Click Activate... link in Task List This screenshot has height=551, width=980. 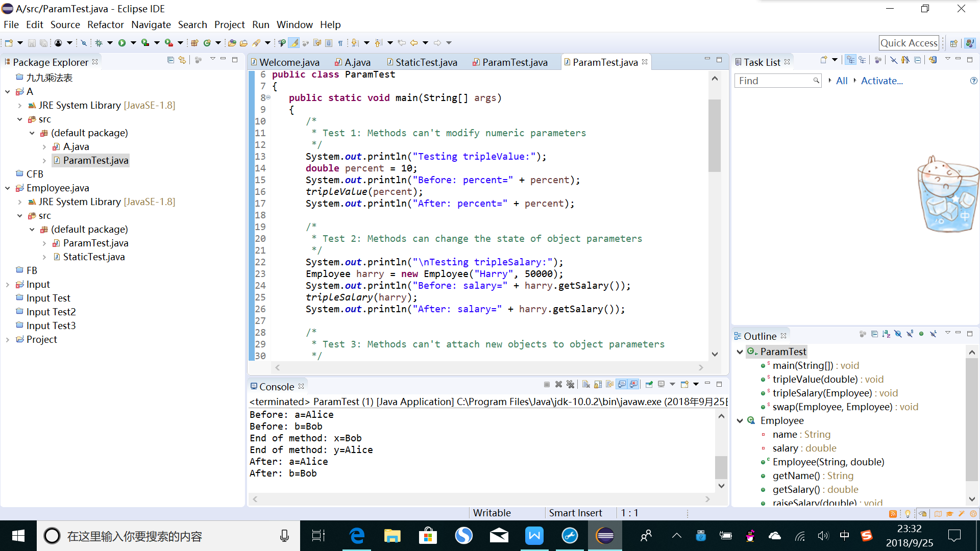point(881,81)
